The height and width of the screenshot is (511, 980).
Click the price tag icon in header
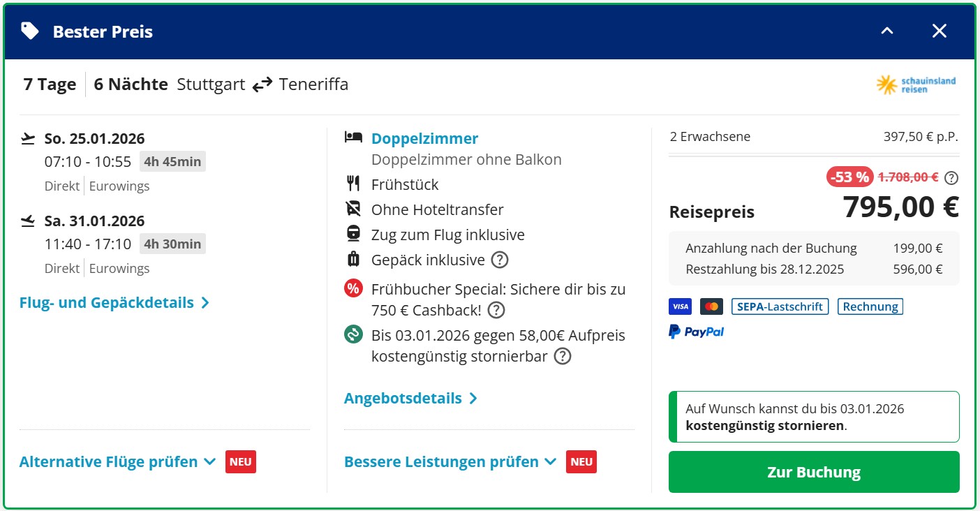(30, 31)
